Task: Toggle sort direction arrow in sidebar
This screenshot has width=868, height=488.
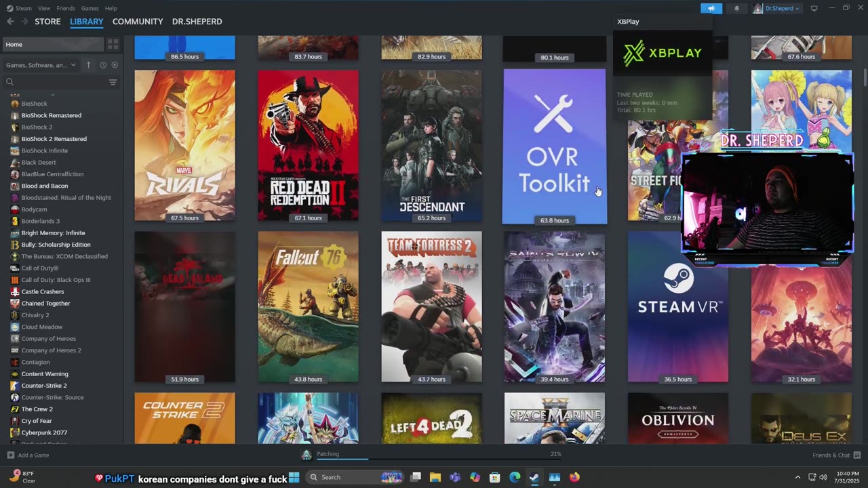Action: [88, 65]
